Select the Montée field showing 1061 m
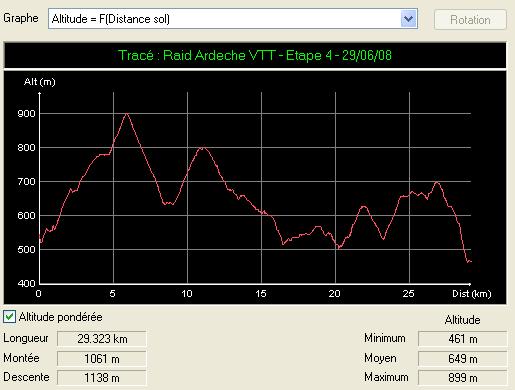This screenshot has height=390, width=515. (102, 359)
